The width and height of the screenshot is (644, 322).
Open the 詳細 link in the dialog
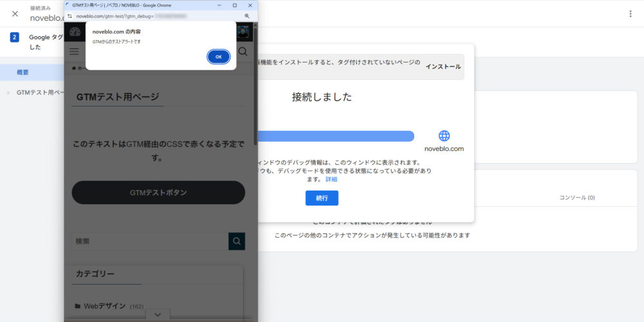[331, 179]
